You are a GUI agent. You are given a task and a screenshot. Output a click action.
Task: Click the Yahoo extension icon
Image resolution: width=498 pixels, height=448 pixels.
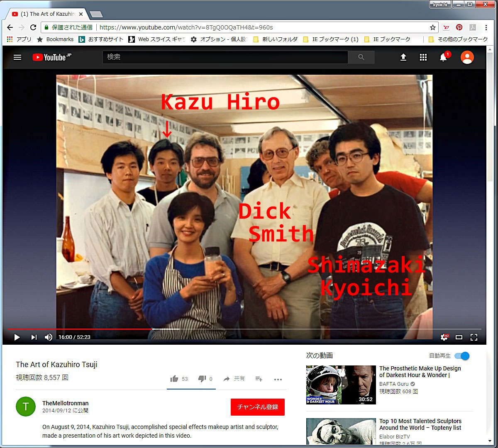[446, 27]
